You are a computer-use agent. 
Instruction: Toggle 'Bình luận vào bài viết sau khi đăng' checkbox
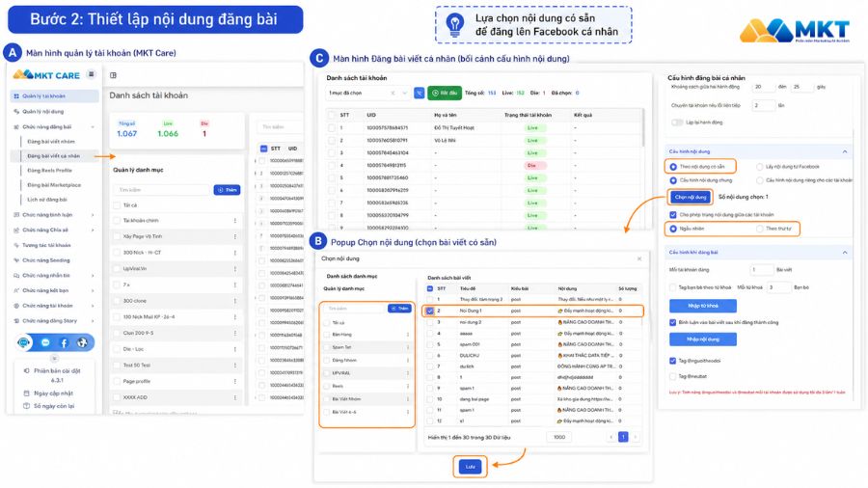click(673, 322)
